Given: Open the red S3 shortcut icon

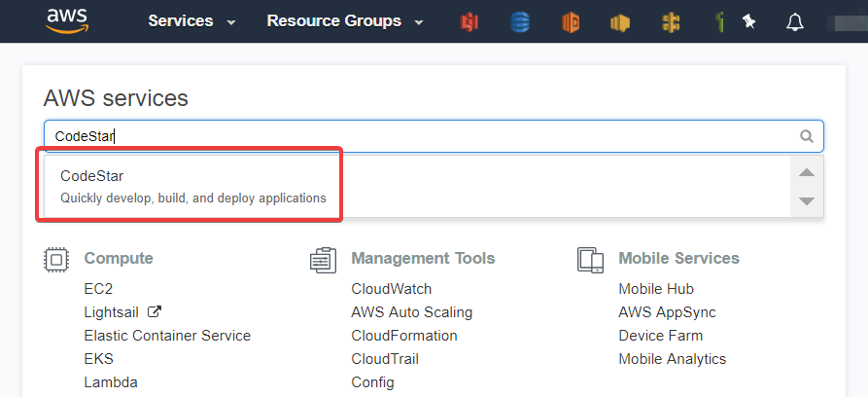Looking at the screenshot, I should pos(469,22).
